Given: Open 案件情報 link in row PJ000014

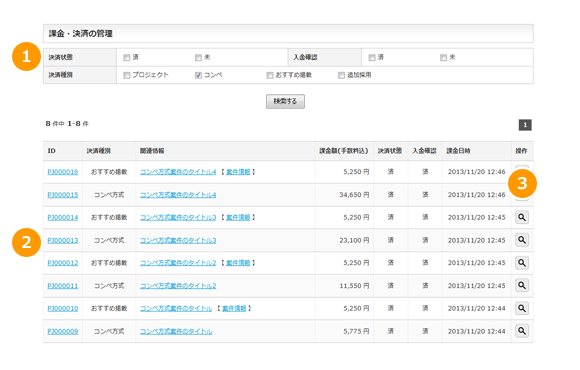Looking at the screenshot, I should tap(238, 217).
